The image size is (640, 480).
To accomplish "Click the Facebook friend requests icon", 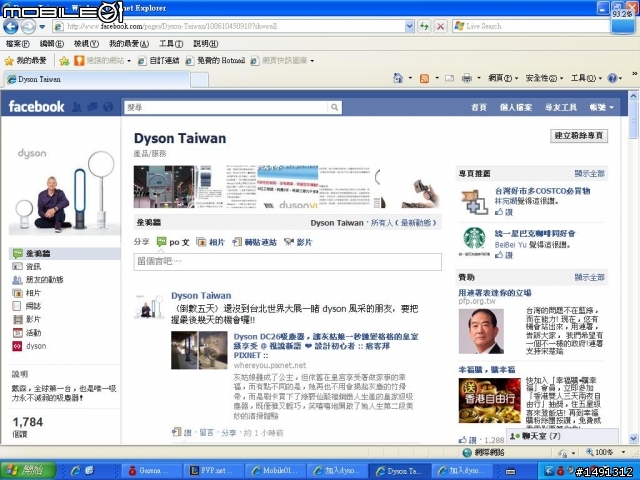I will click(x=77, y=107).
